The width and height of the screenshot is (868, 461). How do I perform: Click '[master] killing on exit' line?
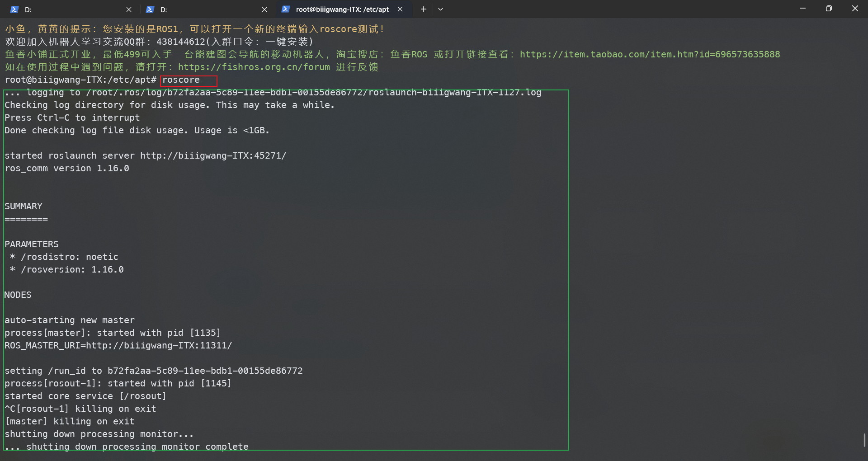tap(70, 421)
